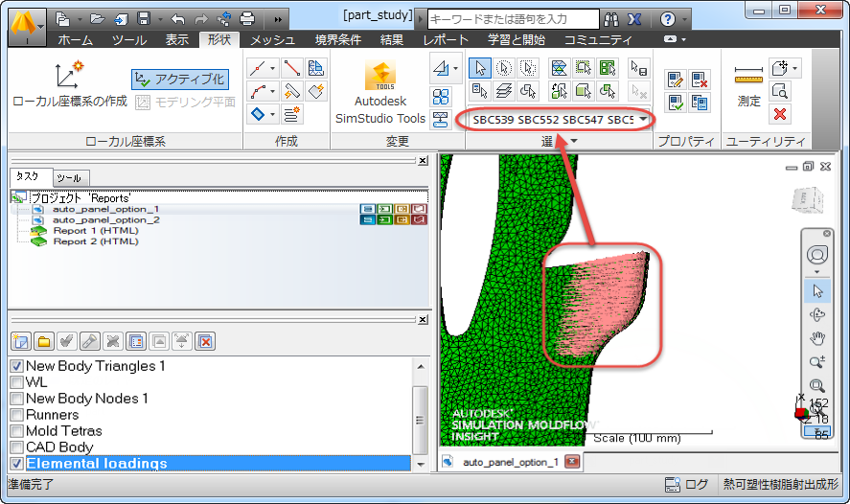The width and height of the screenshot is (850, 504).
Task: Switch to the メッシュ ribbon tab
Action: click(272, 39)
